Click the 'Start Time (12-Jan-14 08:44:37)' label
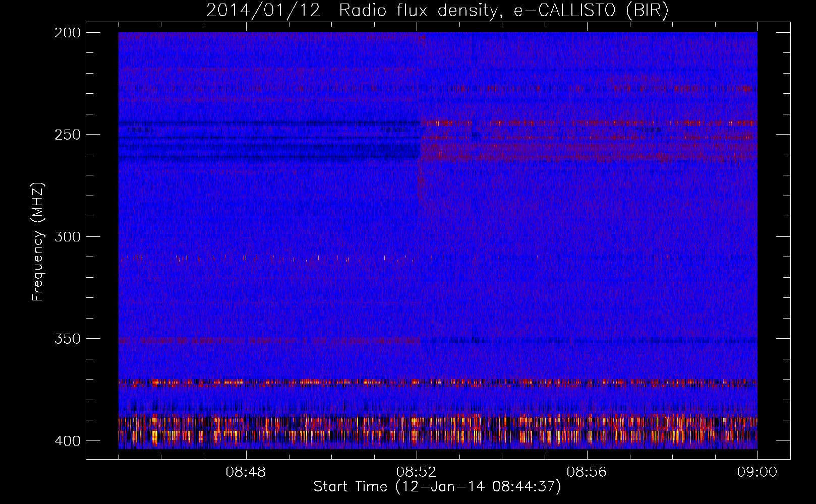This screenshot has width=816, height=504. (437, 487)
